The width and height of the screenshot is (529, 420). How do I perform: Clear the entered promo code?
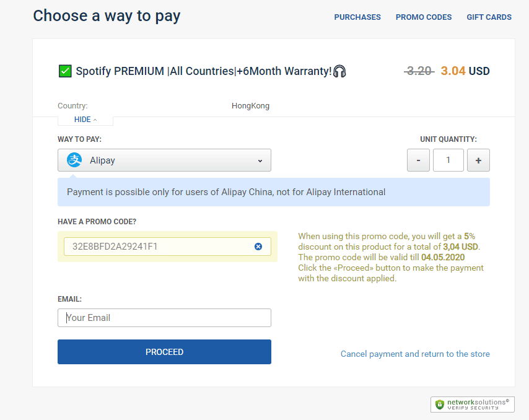[x=258, y=247]
